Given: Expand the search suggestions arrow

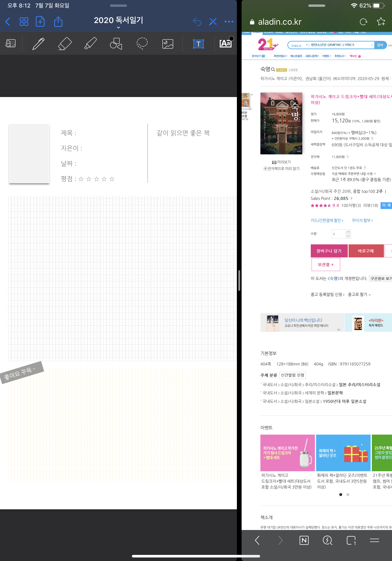Looking at the screenshot, I should point(372,45).
